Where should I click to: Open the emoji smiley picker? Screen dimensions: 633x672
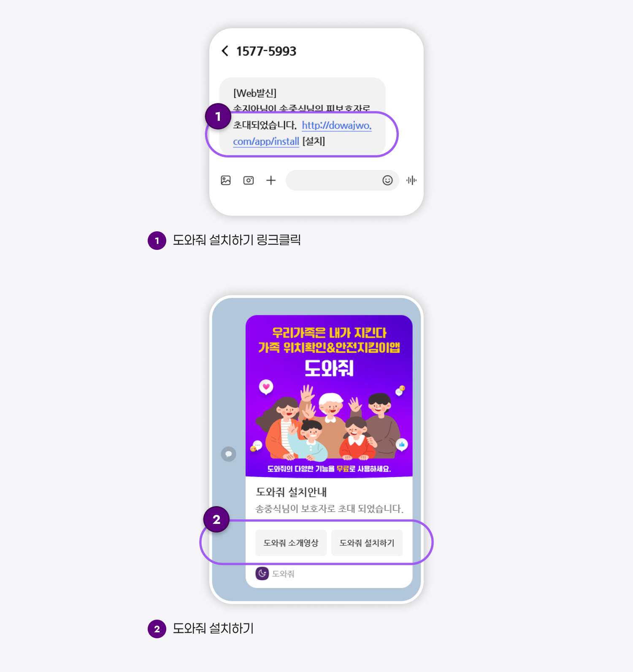387,180
